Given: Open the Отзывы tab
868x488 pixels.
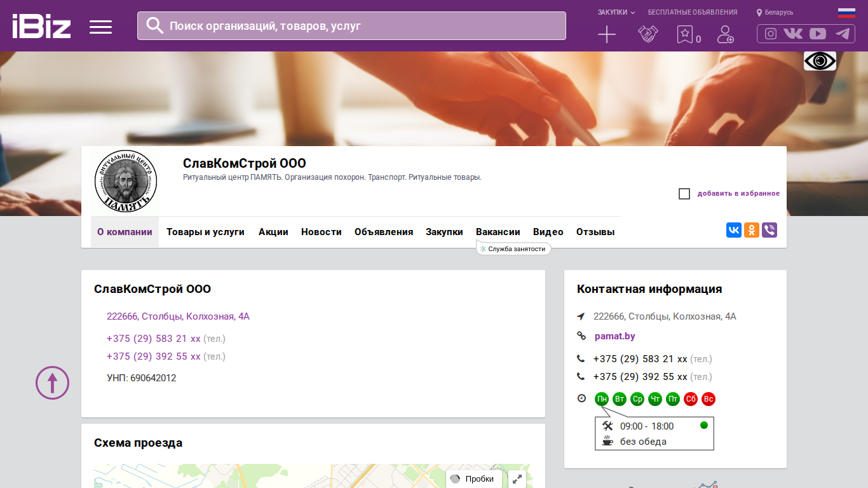Looking at the screenshot, I should pos(595,232).
